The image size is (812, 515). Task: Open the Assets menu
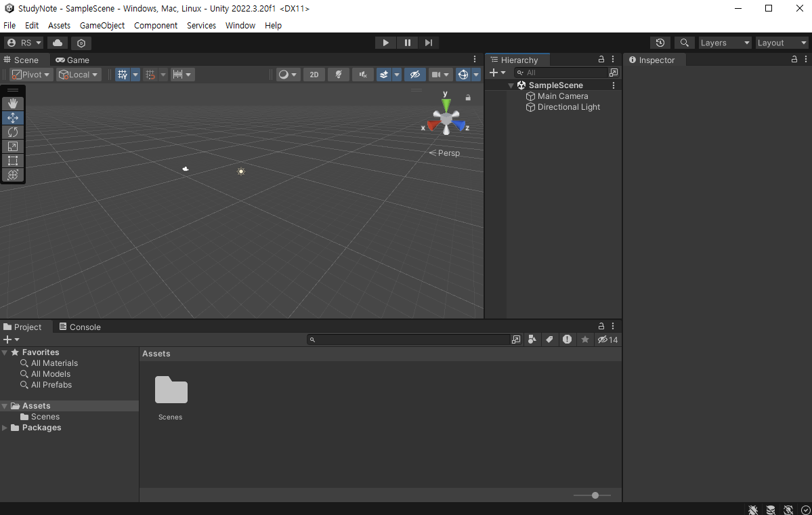tap(59, 25)
